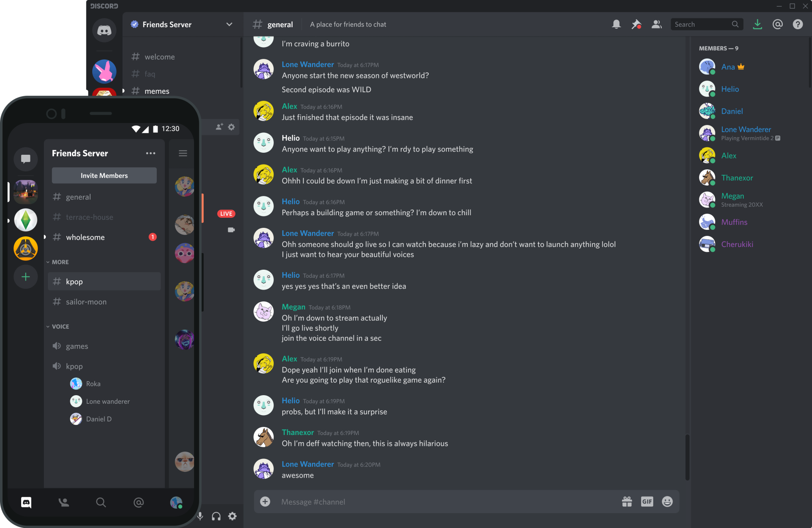Click the Add a Server plus button

[25, 276]
